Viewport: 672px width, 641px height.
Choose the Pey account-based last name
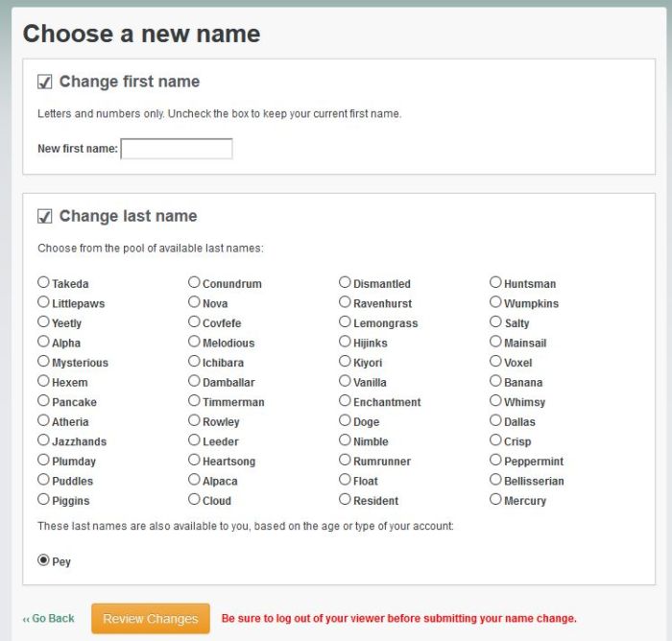[x=43, y=560]
